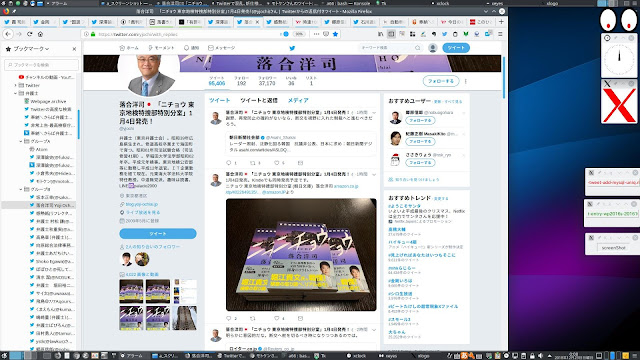Open the amazon.co.jp link in second tweet

(346, 186)
